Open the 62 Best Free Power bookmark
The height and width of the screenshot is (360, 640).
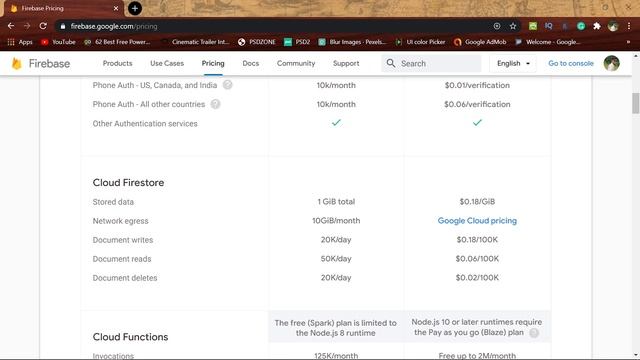[x=117, y=42]
